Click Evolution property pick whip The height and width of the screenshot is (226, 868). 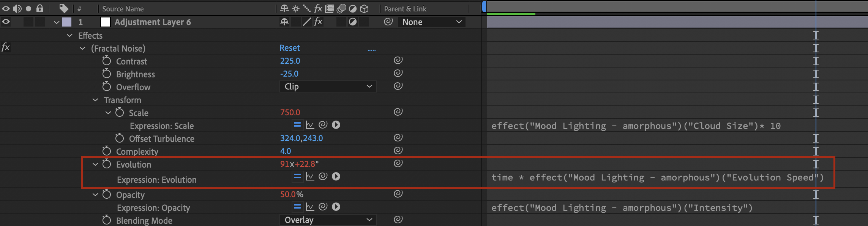(398, 163)
